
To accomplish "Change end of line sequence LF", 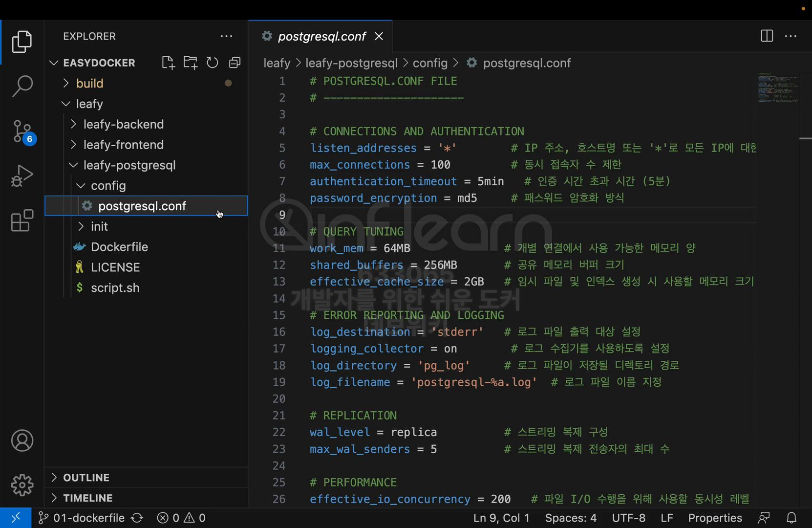I will coord(667,518).
